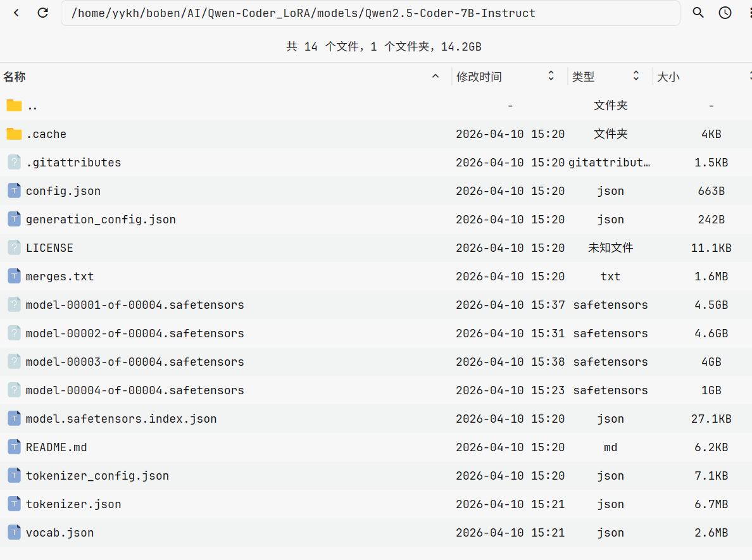Click the md type cell
Viewport: 752px width, 560px height.
[610, 447]
